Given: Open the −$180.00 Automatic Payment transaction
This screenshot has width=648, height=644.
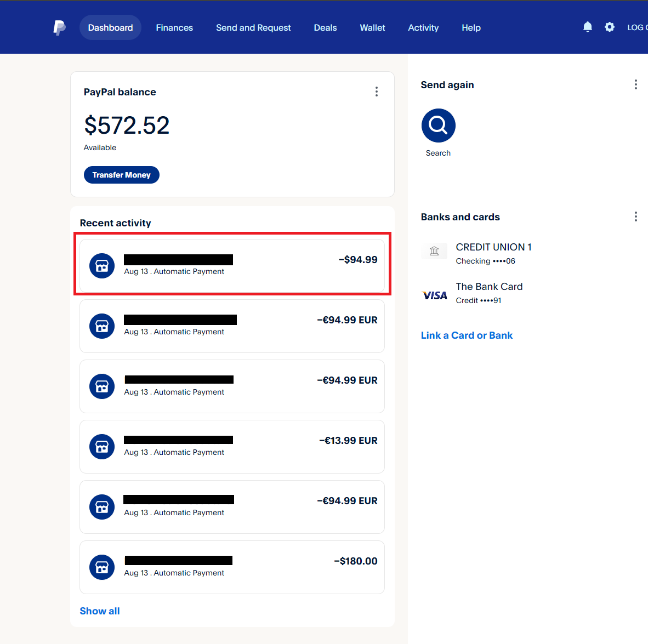Looking at the screenshot, I should pos(232,567).
